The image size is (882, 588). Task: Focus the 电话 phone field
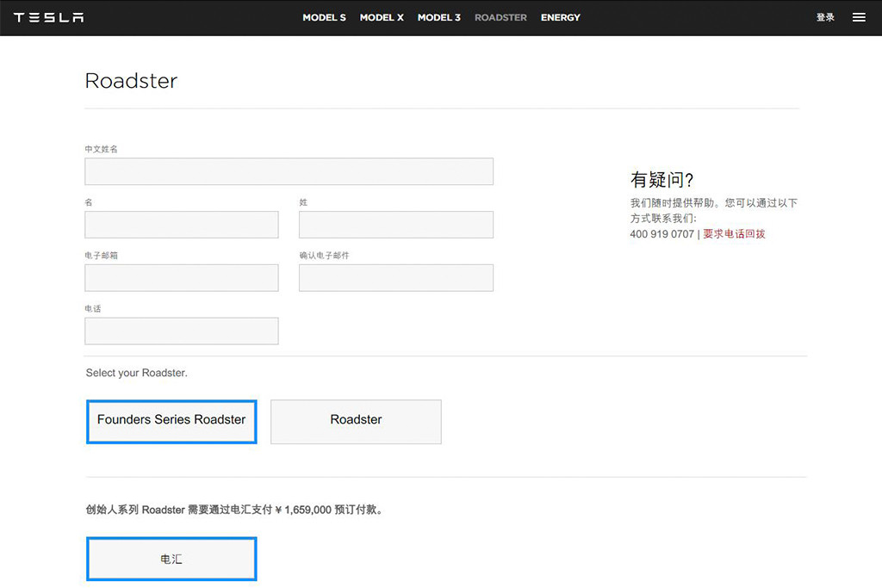point(182,331)
